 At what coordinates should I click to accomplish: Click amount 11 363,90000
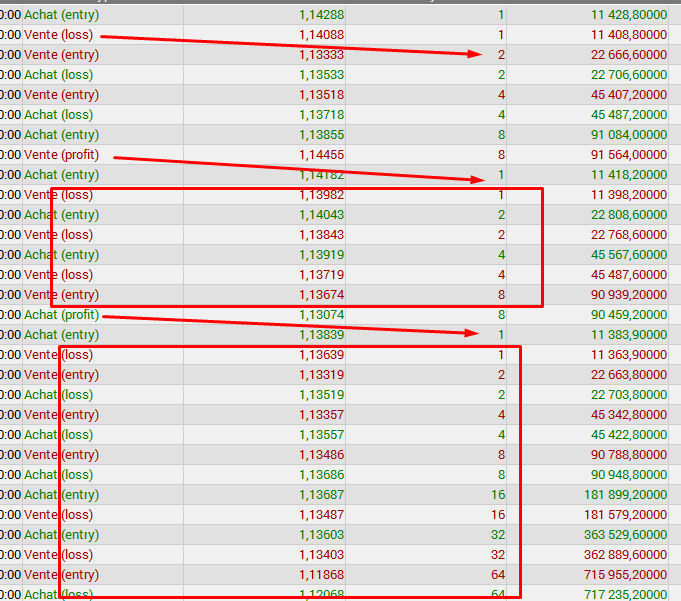629,354
